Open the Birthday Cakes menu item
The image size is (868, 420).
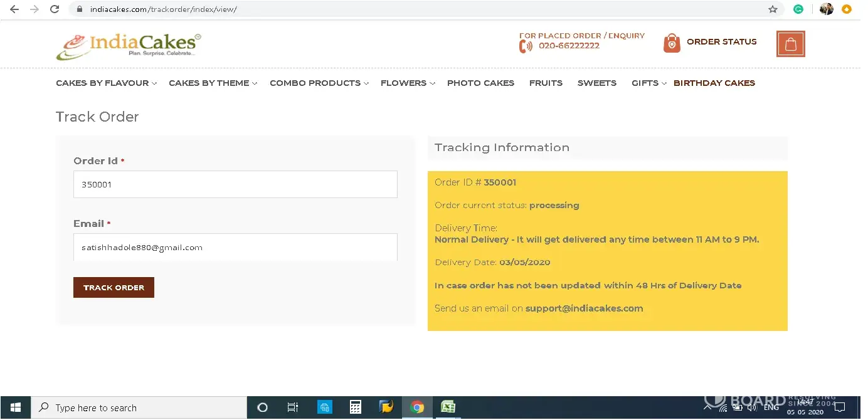coord(714,83)
